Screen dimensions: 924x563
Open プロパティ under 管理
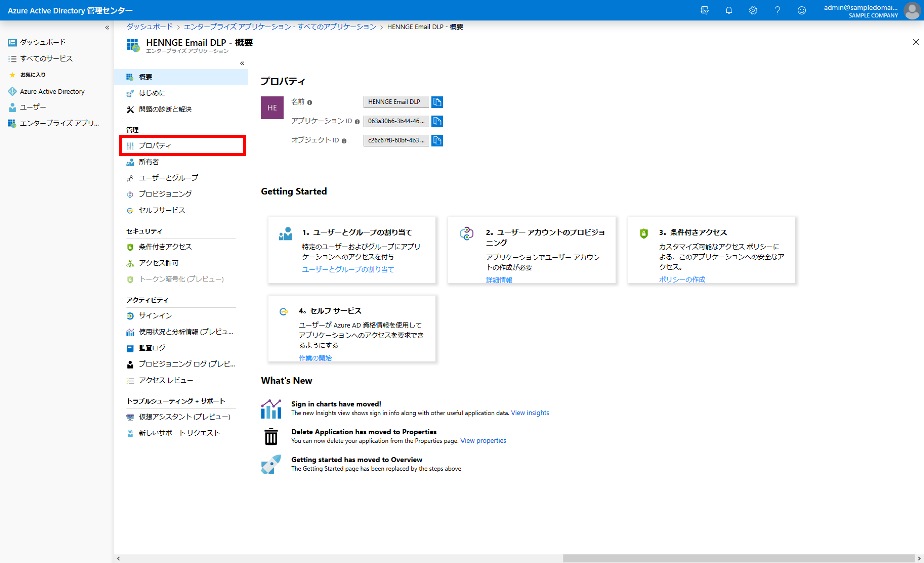pos(182,145)
